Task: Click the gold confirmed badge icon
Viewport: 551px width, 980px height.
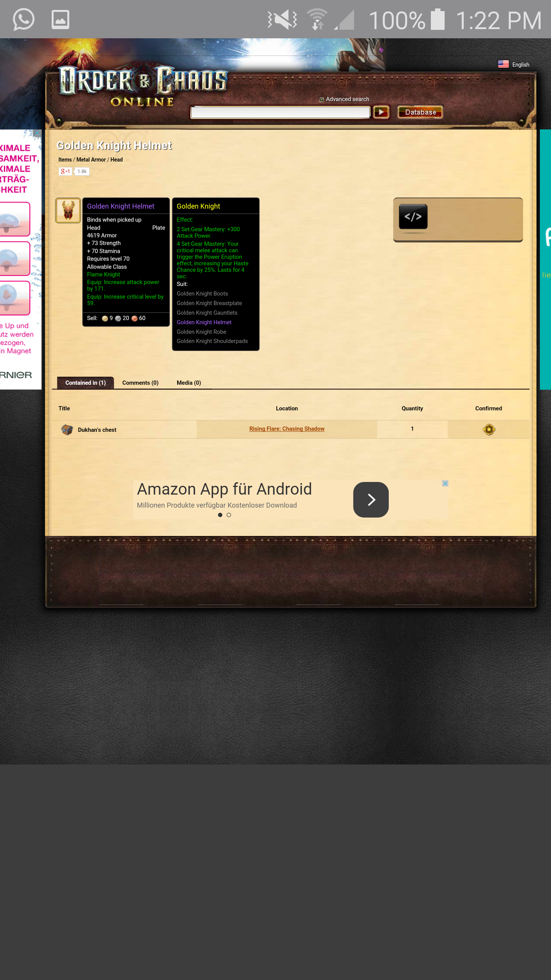Action: point(489,430)
